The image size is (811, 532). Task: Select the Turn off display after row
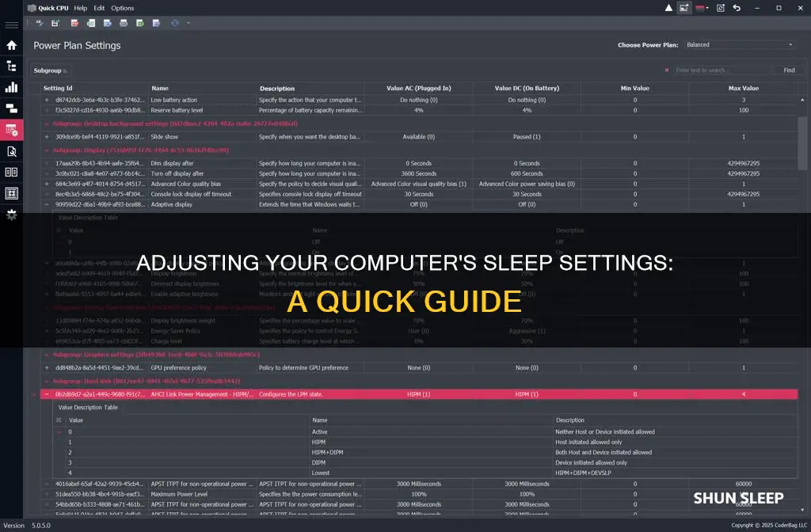419,173
